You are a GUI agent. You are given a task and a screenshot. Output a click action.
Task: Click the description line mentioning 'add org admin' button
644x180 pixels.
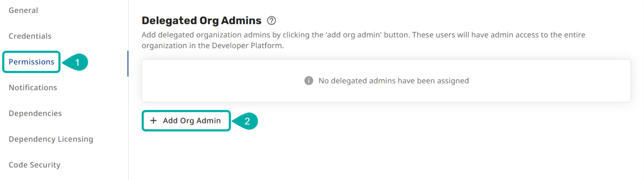coord(363,35)
